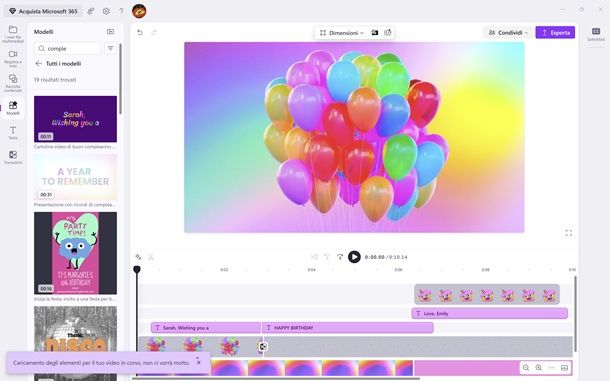Click the timeline playhead handle
The image size is (610, 381).
(x=137, y=269)
